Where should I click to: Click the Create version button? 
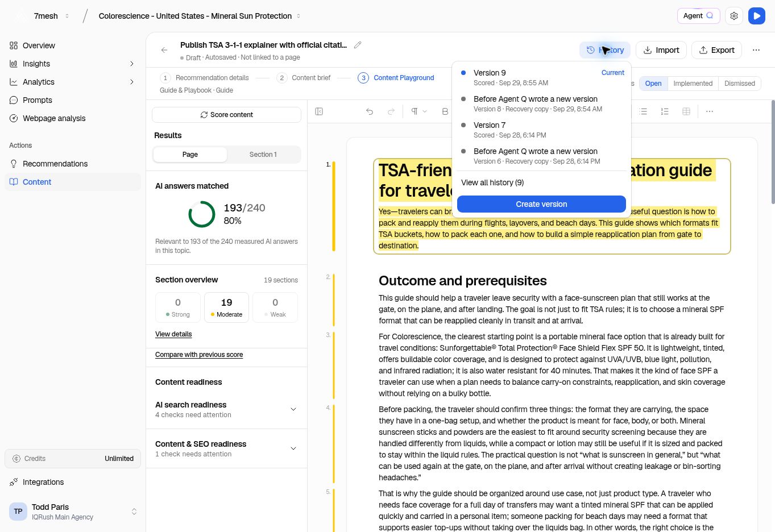pyautogui.click(x=541, y=204)
